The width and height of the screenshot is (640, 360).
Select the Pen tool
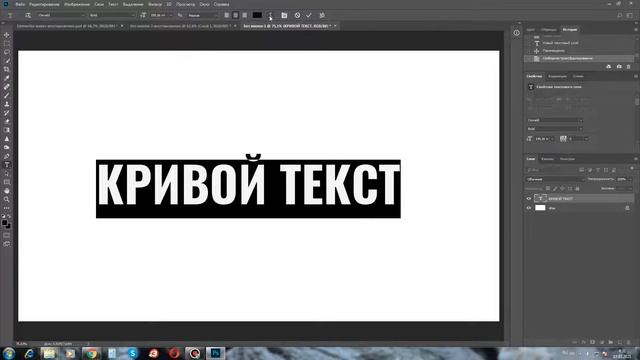[7, 156]
